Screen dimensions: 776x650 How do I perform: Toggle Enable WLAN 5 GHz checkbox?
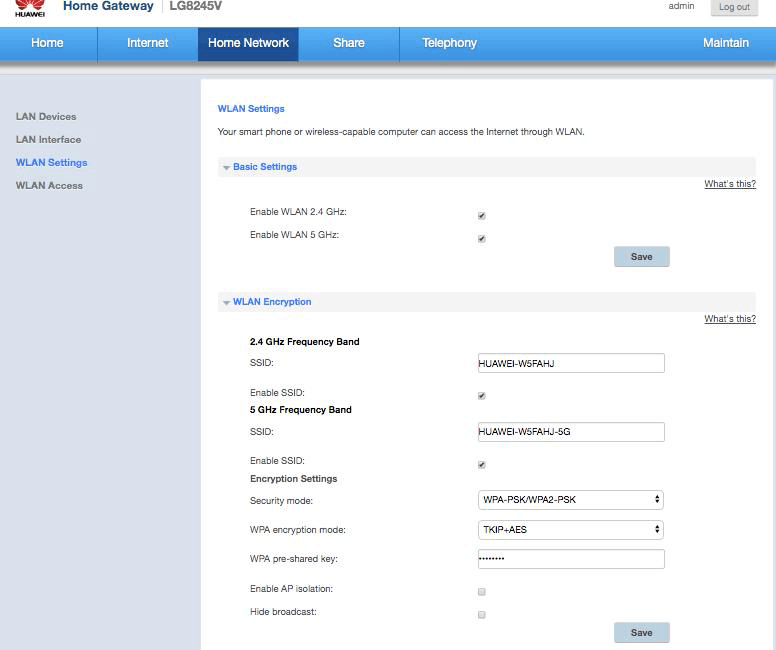(482, 239)
